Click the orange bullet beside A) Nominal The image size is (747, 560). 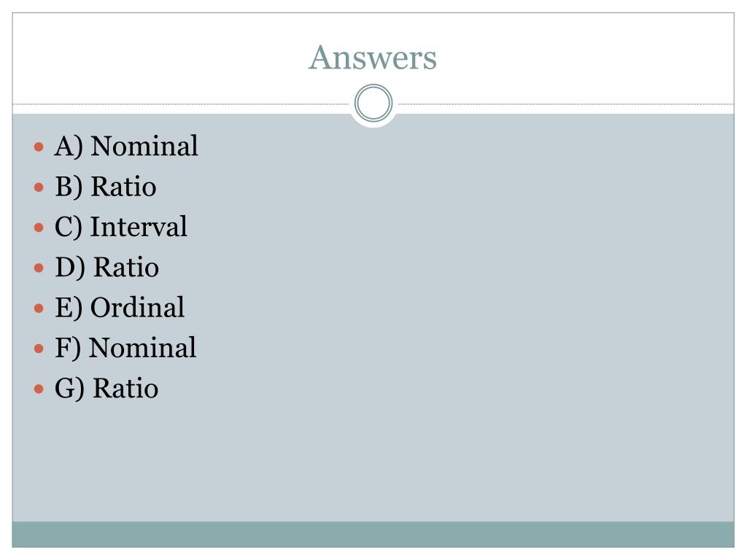[39, 147]
